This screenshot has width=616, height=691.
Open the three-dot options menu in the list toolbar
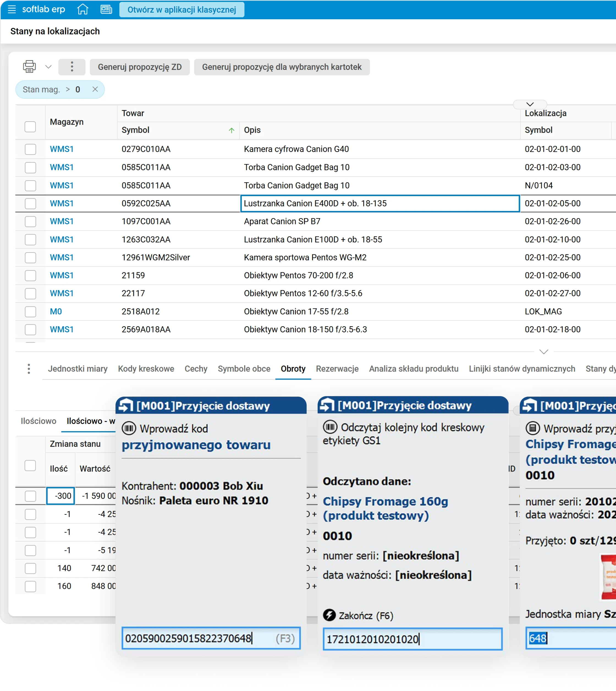tap(72, 67)
